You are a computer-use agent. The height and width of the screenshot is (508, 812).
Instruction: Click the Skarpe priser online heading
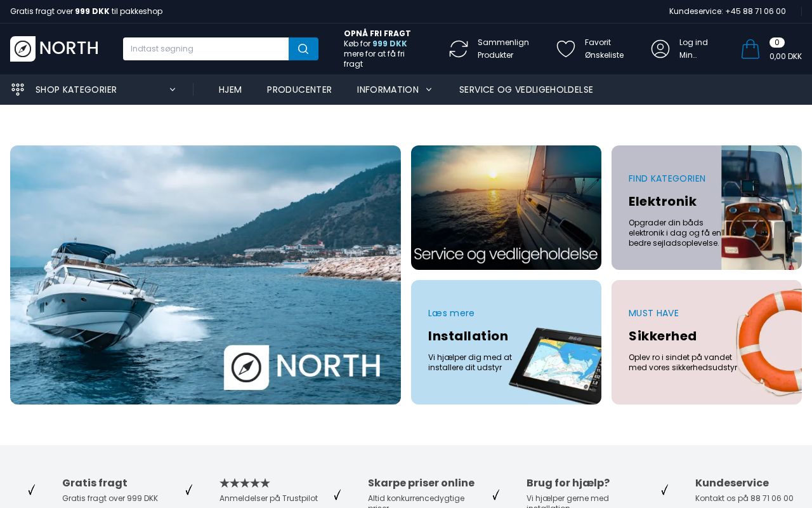pyautogui.click(x=421, y=483)
